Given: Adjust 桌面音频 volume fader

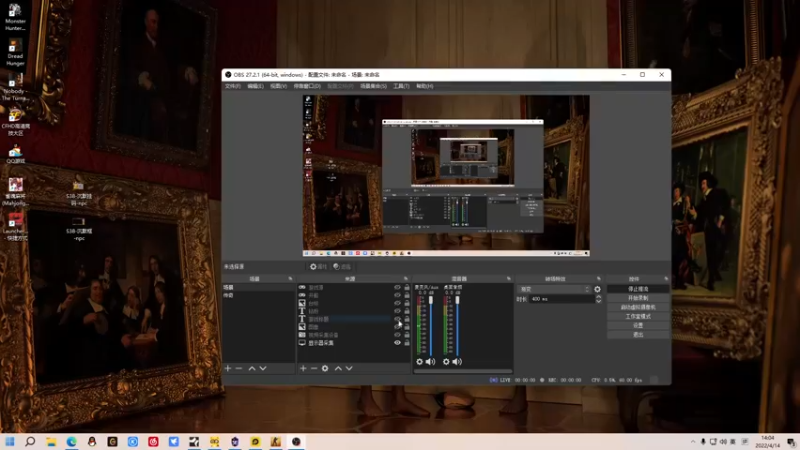Looking at the screenshot, I should [457, 300].
